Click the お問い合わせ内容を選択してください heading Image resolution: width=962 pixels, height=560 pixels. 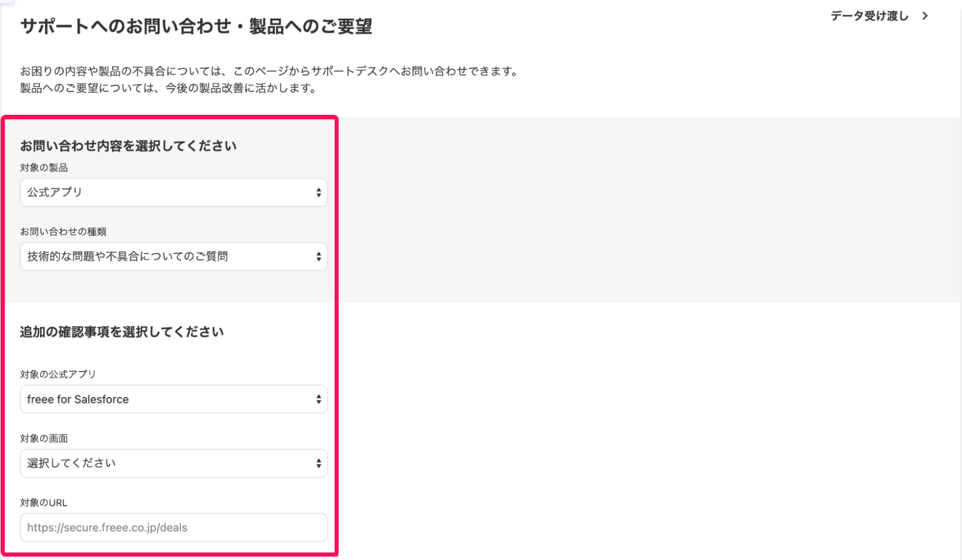(129, 146)
